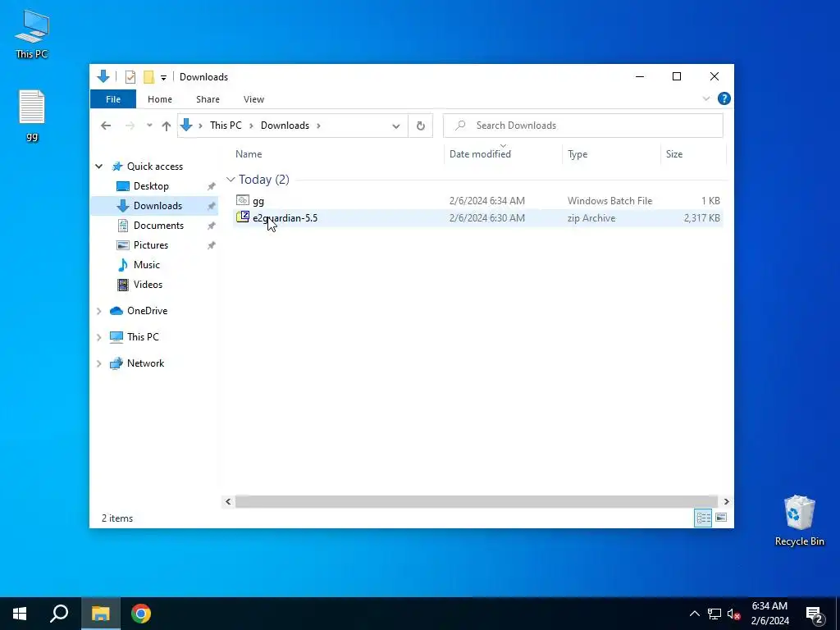Open Music in the navigation pane

(146, 265)
